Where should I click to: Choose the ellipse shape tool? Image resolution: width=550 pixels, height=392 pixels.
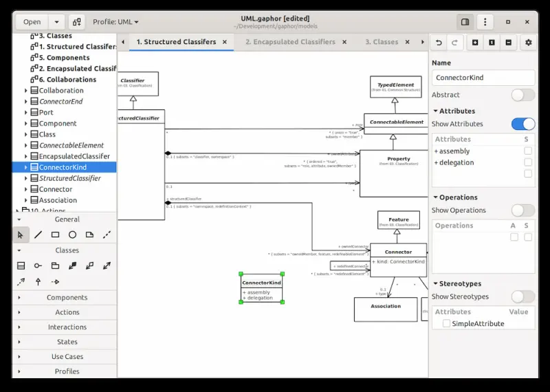pos(72,235)
